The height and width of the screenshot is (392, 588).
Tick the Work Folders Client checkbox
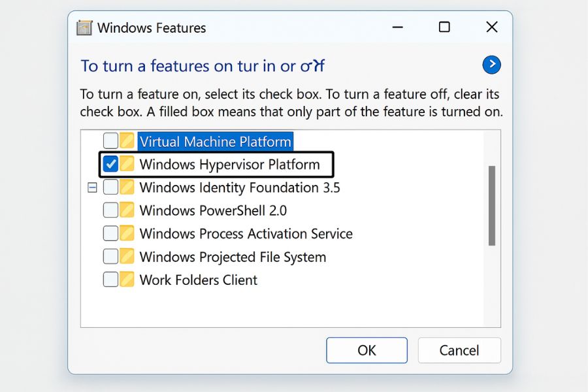[x=110, y=280]
